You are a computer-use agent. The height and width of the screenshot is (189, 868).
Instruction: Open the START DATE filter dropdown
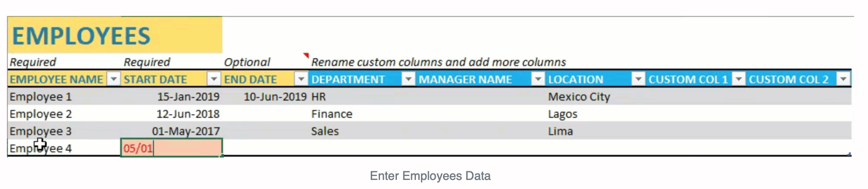coord(214,79)
